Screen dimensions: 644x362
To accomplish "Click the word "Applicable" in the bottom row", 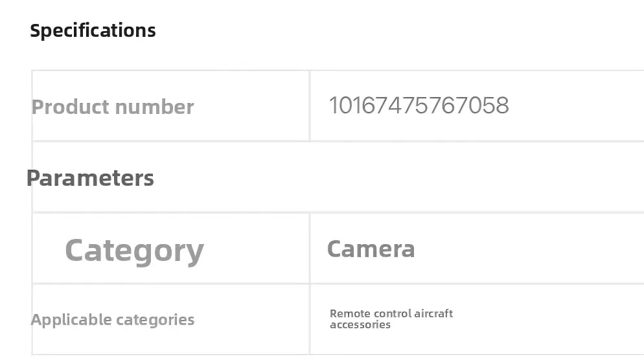I will click(71, 320).
